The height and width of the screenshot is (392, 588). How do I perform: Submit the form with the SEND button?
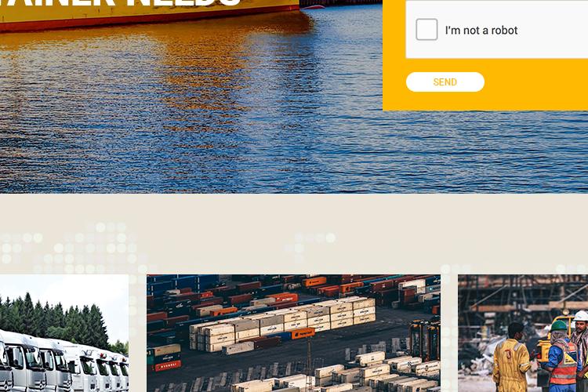pyautogui.click(x=445, y=82)
